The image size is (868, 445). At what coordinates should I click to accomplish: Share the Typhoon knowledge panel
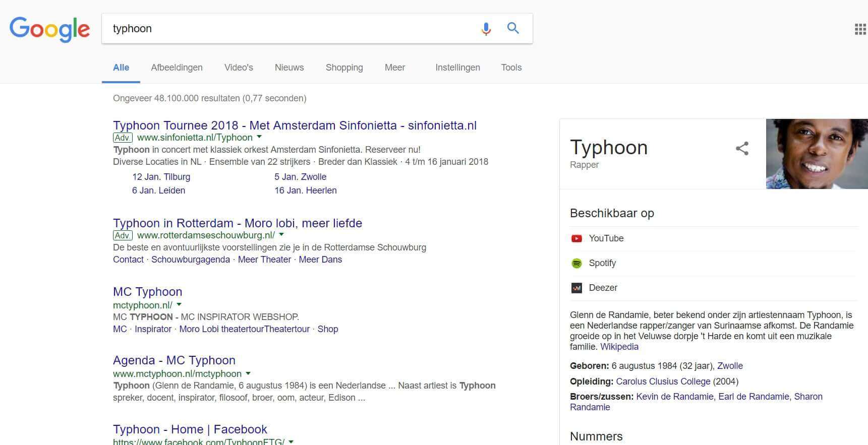[x=742, y=148]
